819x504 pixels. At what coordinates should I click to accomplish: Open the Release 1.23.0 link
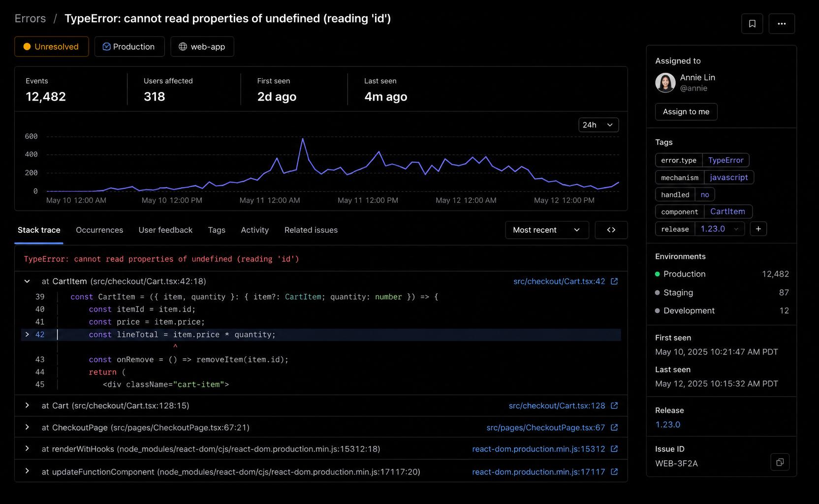(x=668, y=424)
